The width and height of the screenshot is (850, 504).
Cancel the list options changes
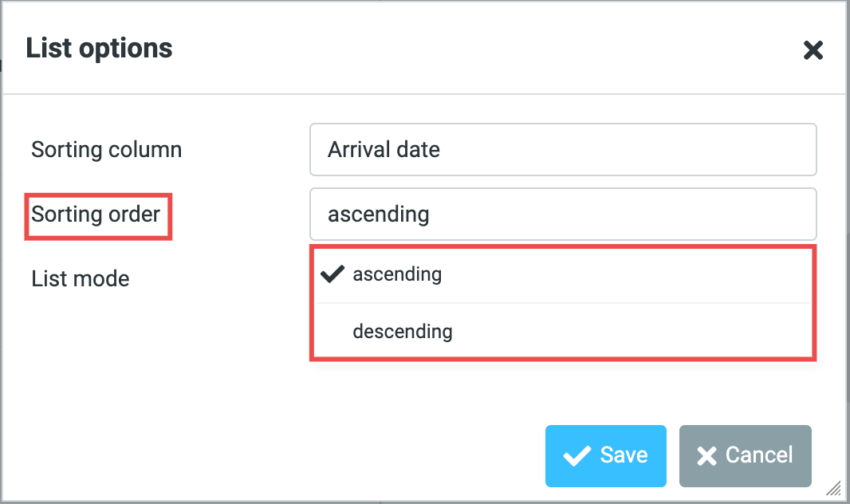(x=745, y=455)
